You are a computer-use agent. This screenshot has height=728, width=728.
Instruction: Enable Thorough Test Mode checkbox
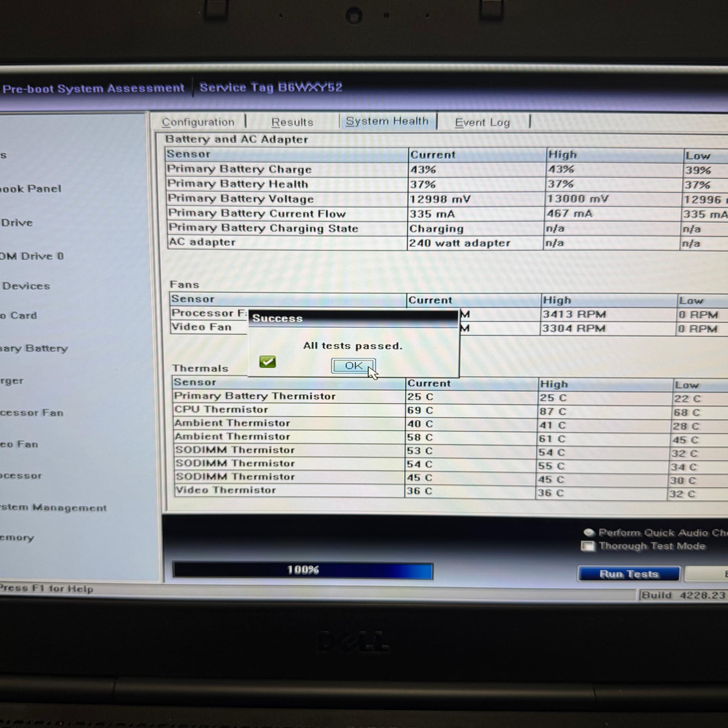point(588,546)
